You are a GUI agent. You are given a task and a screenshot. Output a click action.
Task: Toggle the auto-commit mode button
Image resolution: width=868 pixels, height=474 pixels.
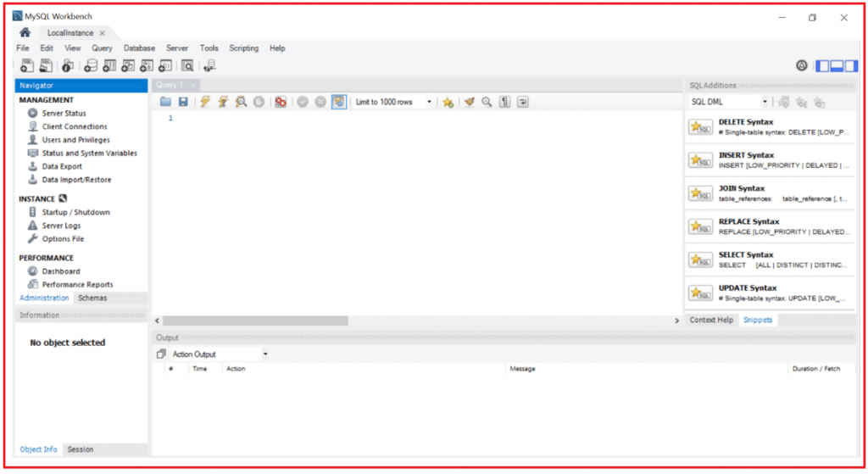click(338, 102)
